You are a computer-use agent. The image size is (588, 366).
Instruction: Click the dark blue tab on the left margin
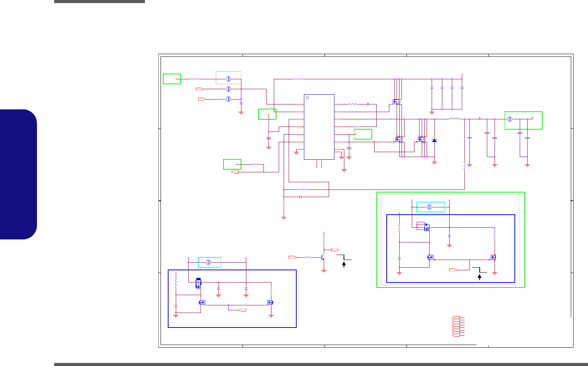(19, 174)
